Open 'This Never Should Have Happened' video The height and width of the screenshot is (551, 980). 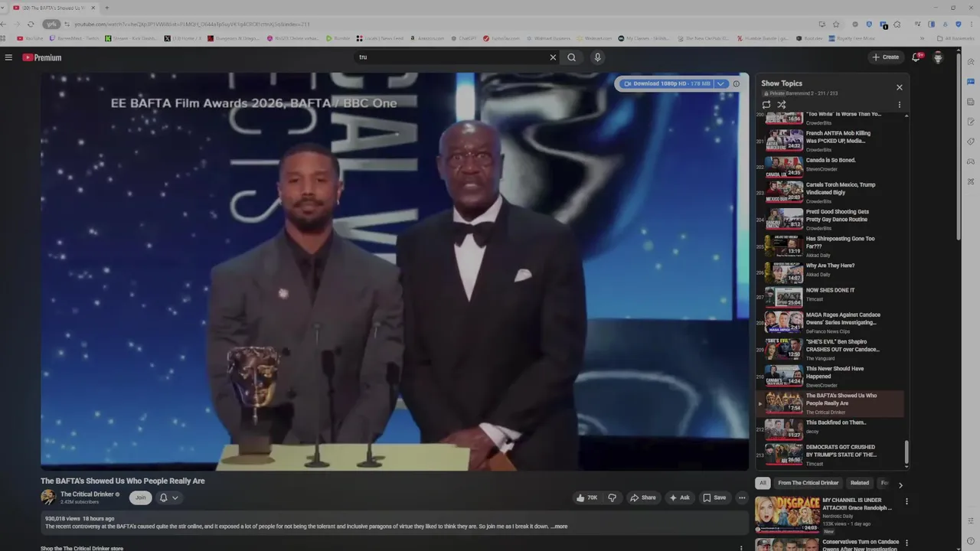pos(831,376)
